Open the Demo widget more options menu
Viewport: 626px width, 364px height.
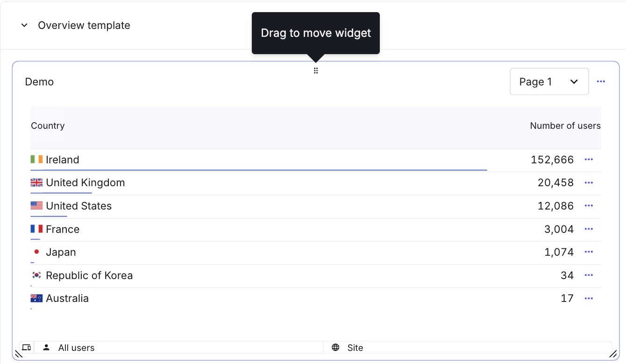click(x=601, y=82)
